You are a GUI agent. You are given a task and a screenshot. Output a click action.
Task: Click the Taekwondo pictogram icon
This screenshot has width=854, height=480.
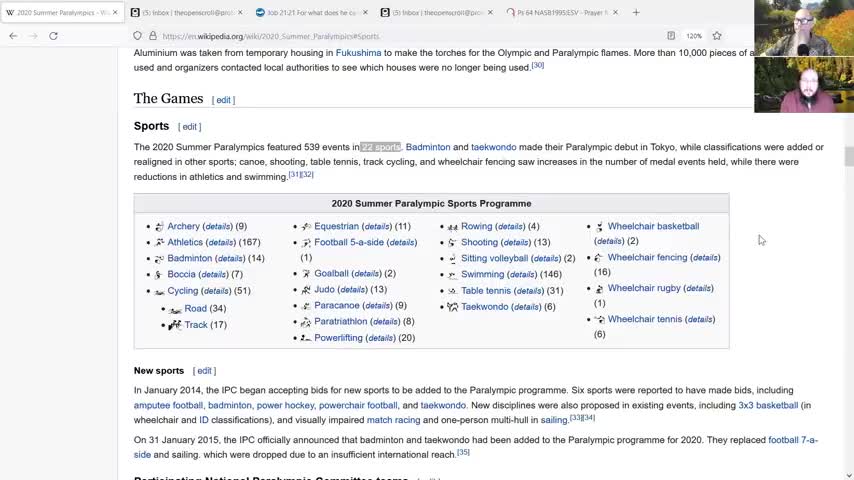(x=453, y=307)
